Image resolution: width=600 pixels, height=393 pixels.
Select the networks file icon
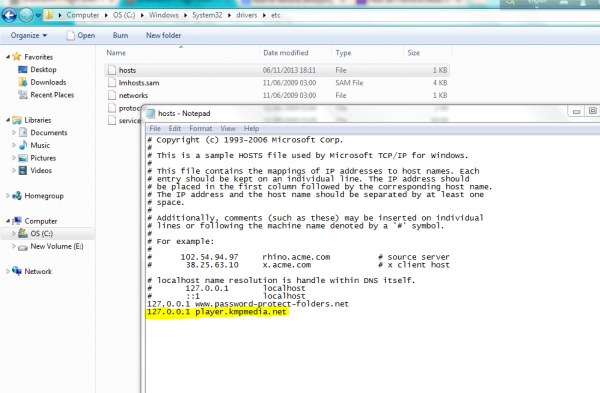(112, 95)
